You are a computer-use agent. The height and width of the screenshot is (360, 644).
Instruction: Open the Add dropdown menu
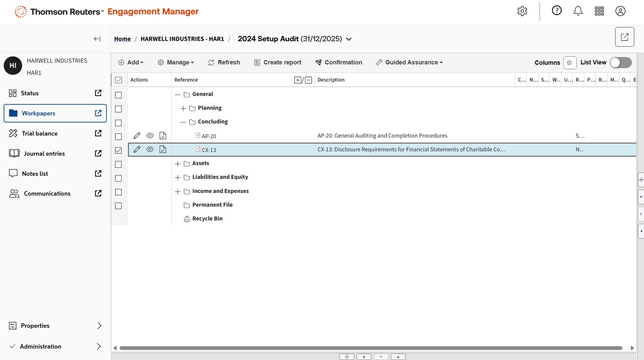point(131,62)
